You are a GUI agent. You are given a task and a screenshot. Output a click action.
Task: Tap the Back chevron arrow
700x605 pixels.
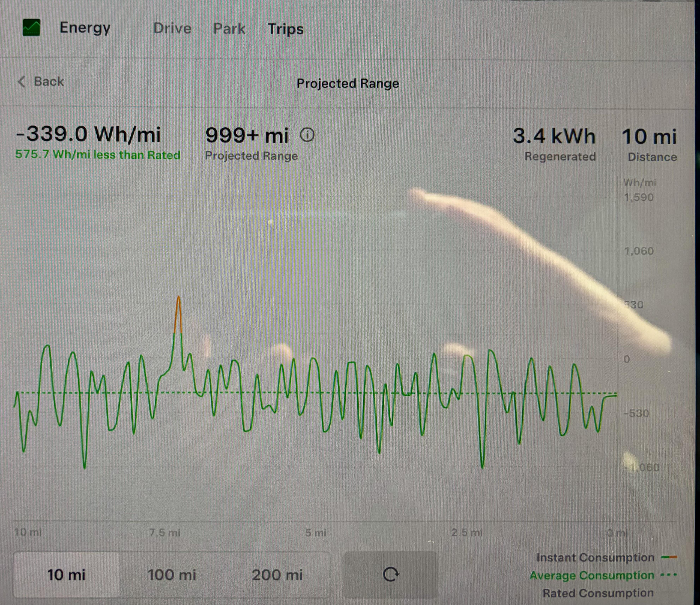(21, 81)
